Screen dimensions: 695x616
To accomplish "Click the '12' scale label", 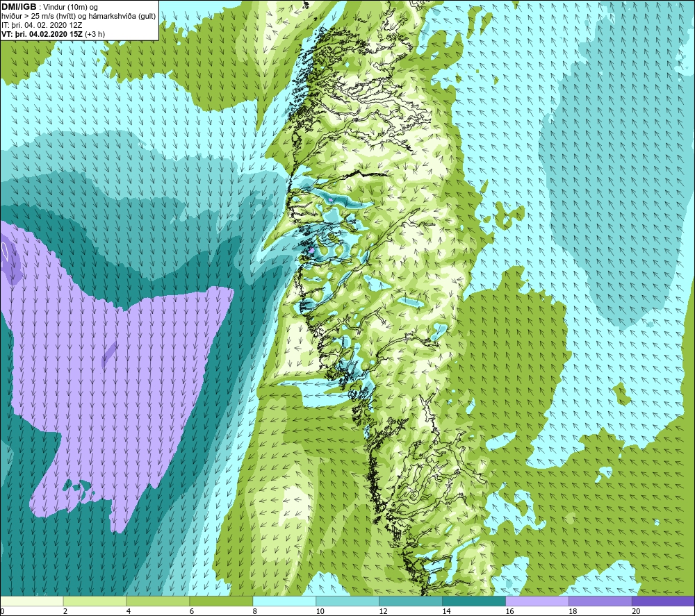I will [384, 611].
